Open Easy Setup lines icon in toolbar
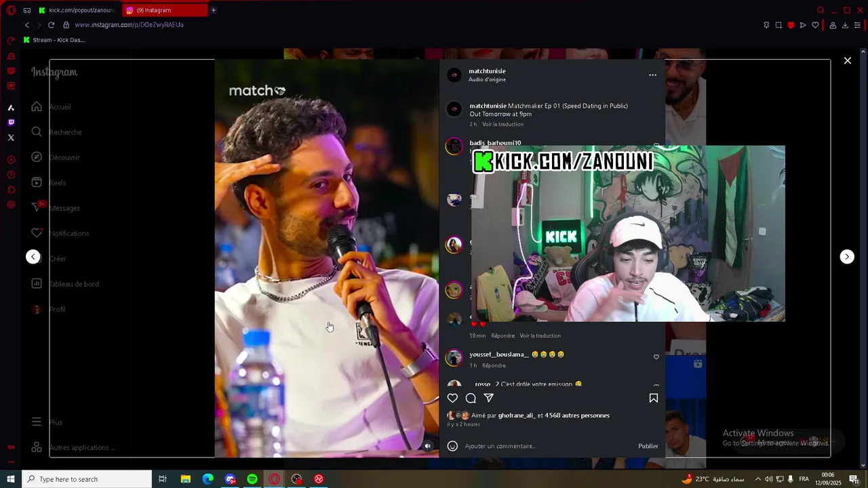 point(857,25)
